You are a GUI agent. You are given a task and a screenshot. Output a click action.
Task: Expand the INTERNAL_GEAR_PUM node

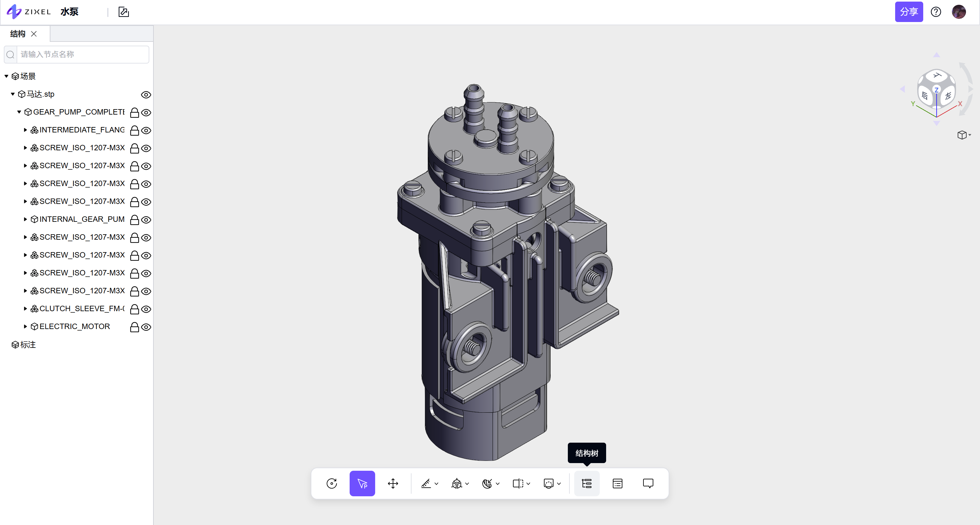tap(26, 219)
